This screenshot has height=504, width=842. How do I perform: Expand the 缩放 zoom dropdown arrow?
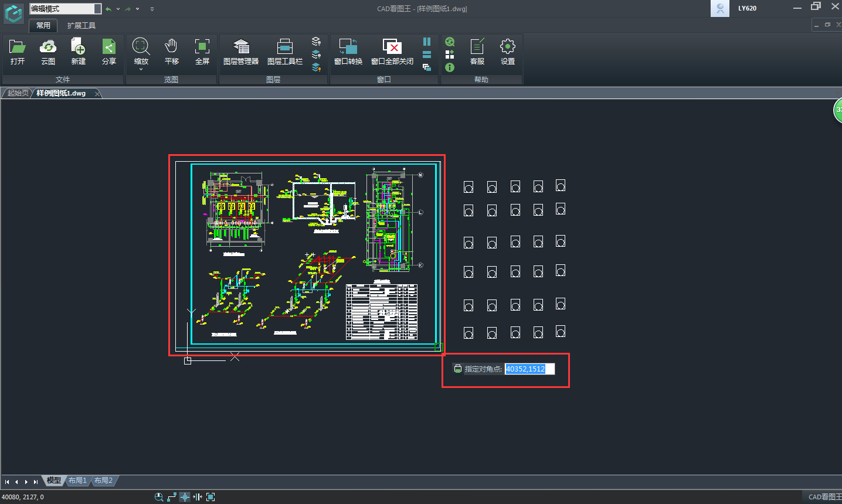coord(141,70)
